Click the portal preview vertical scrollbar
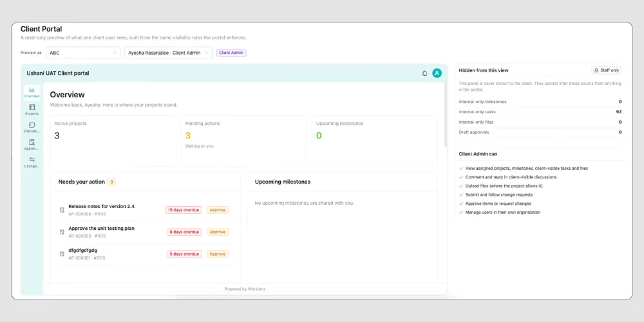The height and width of the screenshot is (322, 644). [446, 115]
